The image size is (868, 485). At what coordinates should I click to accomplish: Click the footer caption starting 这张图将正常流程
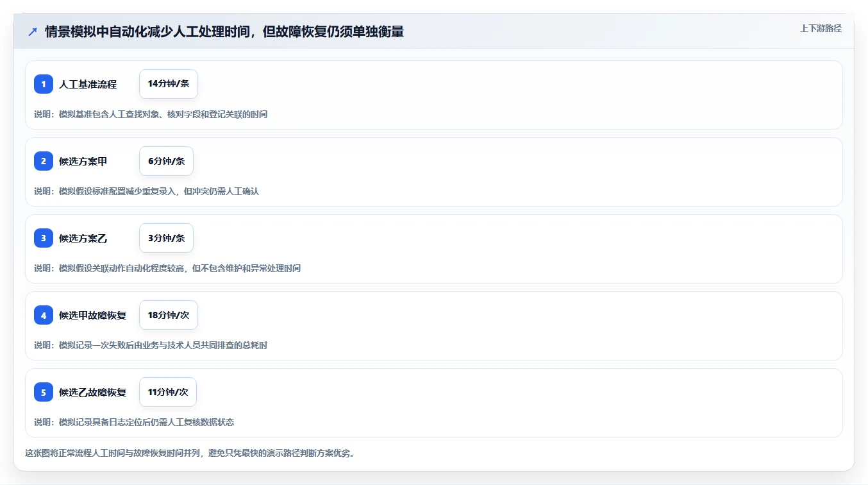[x=190, y=453]
